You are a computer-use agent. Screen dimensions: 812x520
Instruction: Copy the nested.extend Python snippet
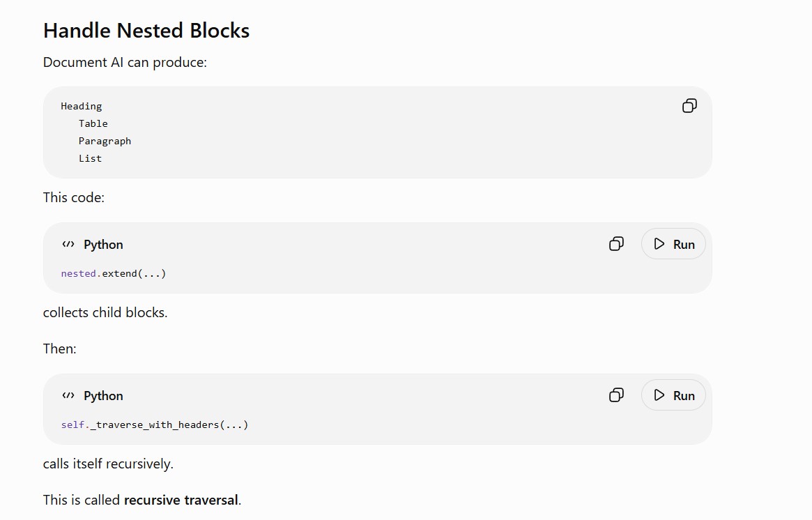coord(616,244)
